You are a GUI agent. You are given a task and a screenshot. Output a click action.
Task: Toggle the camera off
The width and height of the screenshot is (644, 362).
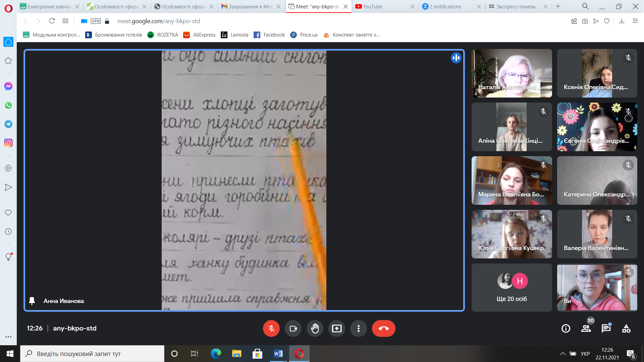(x=293, y=328)
